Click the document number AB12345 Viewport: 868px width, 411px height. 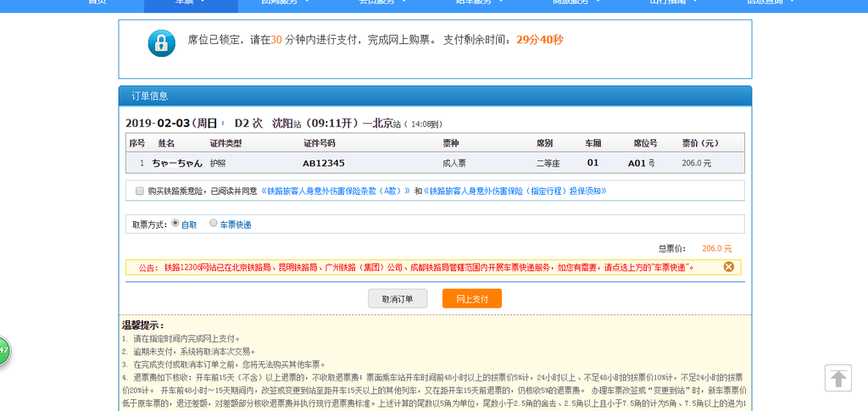click(323, 164)
